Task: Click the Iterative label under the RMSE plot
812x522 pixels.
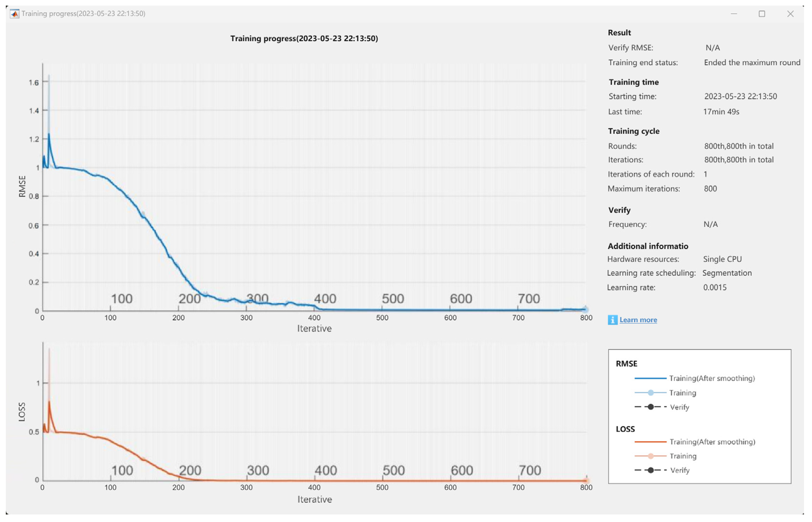Action: click(x=314, y=329)
